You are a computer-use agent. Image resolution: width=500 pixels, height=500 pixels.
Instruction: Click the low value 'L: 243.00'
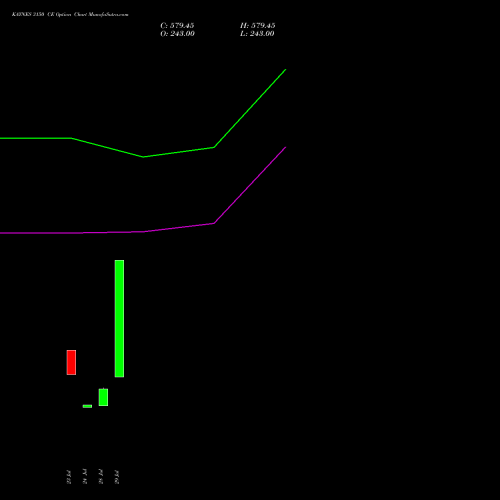coord(257,34)
